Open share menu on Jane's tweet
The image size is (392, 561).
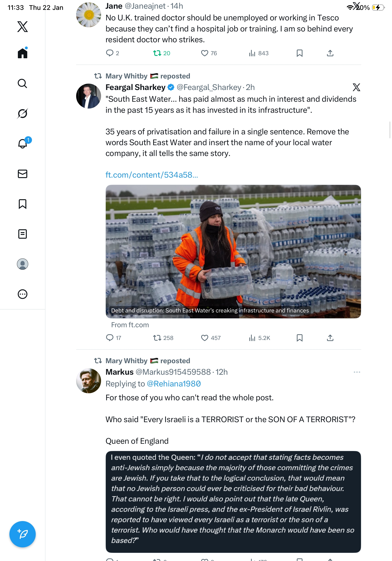[330, 53]
